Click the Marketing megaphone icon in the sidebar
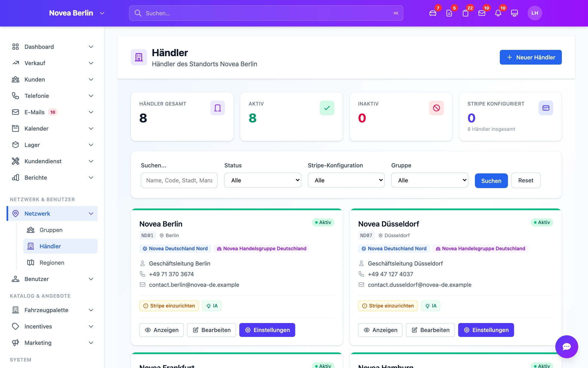Screen dimensions: 588x368 [x=16, y=343]
